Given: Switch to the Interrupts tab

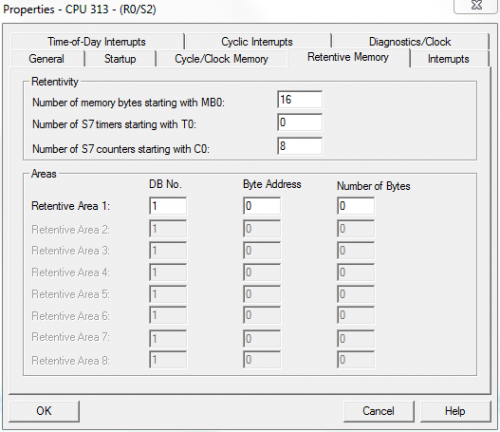Looking at the screenshot, I should click(x=449, y=59).
